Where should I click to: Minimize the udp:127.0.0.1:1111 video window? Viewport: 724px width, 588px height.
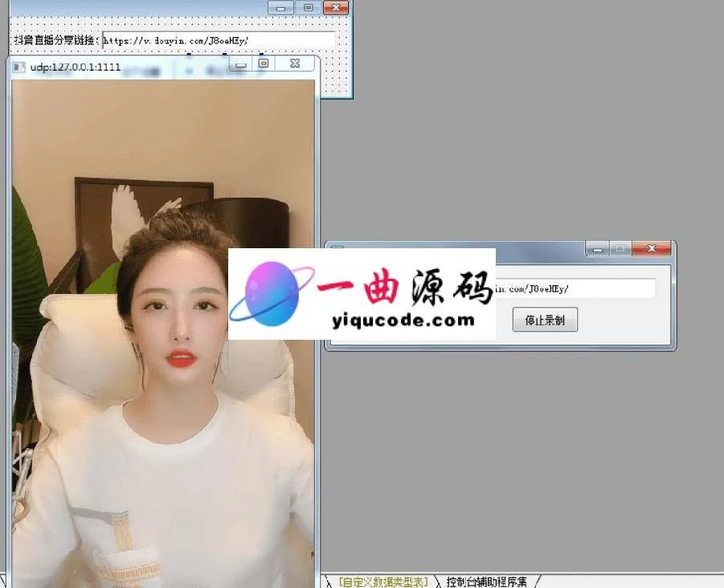tap(240, 63)
